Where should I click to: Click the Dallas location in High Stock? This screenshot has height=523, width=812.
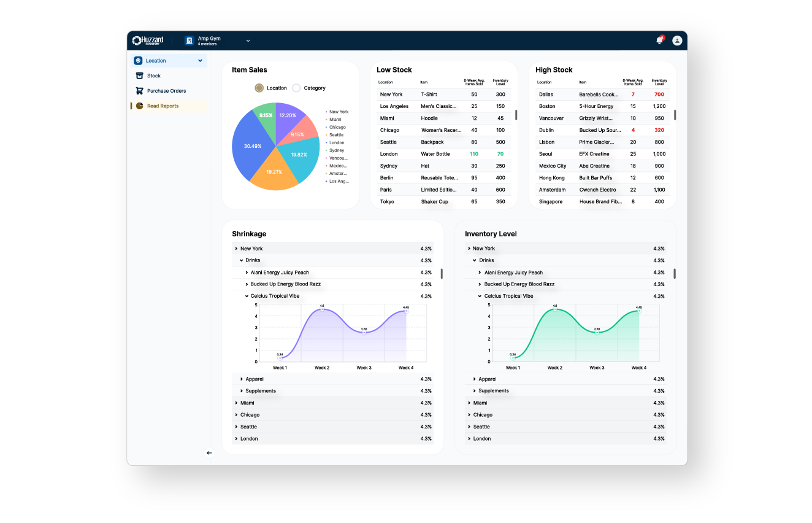pos(546,95)
